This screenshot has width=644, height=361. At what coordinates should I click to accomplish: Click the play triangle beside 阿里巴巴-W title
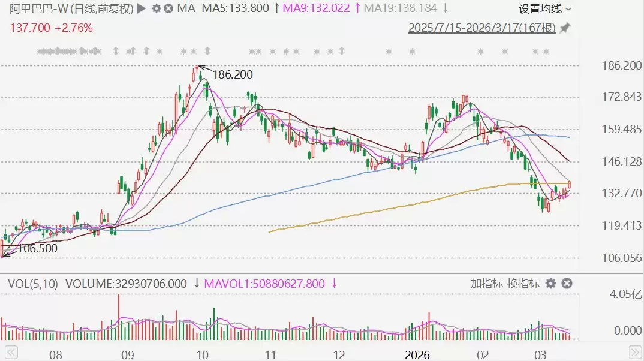point(141,8)
